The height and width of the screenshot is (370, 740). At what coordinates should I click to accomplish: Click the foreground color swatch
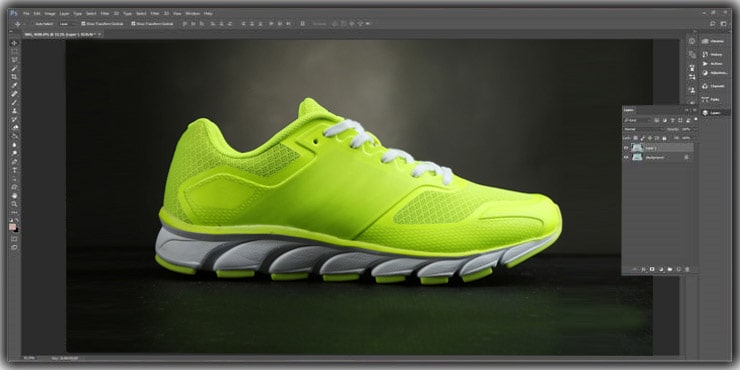pyautogui.click(x=12, y=227)
